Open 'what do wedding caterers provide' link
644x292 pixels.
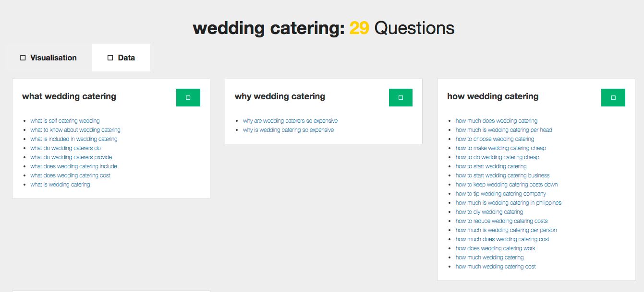pyautogui.click(x=71, y=157)
